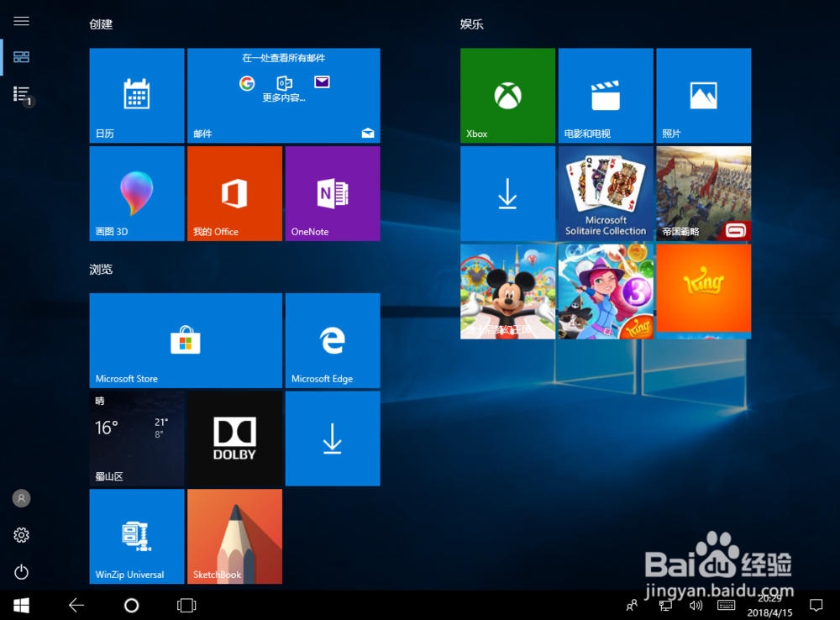Open the Photos (照片) tile
The width and height of the screenshot is (840, 620).
tap(703, 96)
